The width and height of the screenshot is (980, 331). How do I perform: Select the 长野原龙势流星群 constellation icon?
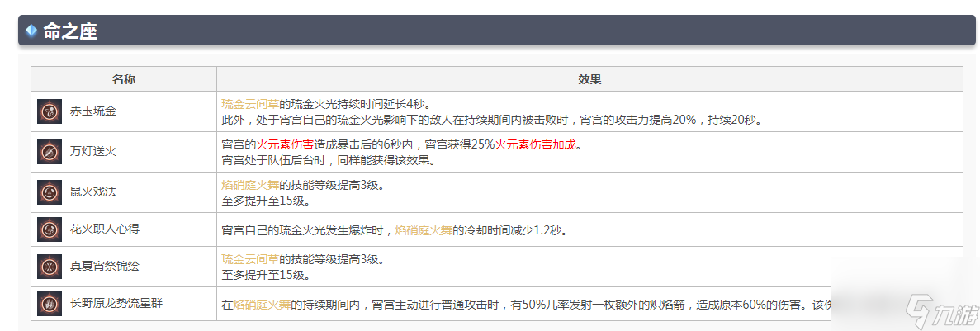click(x=50, y=304)
